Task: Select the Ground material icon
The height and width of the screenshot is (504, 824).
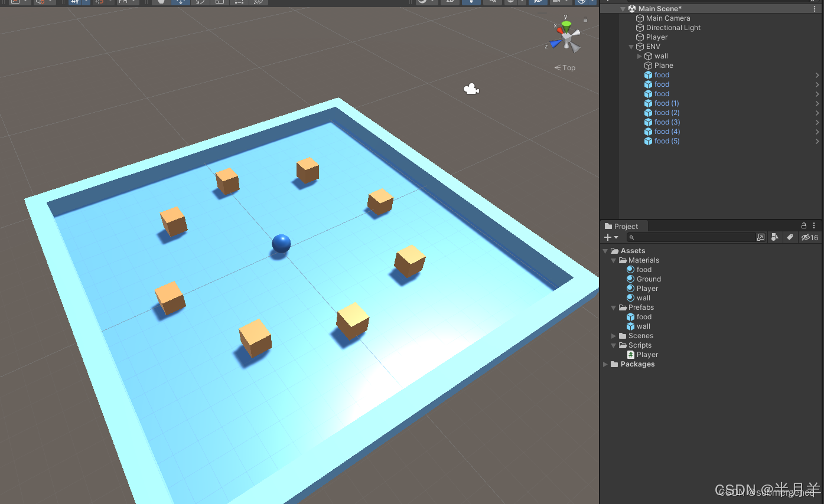Action: (630, 279)
